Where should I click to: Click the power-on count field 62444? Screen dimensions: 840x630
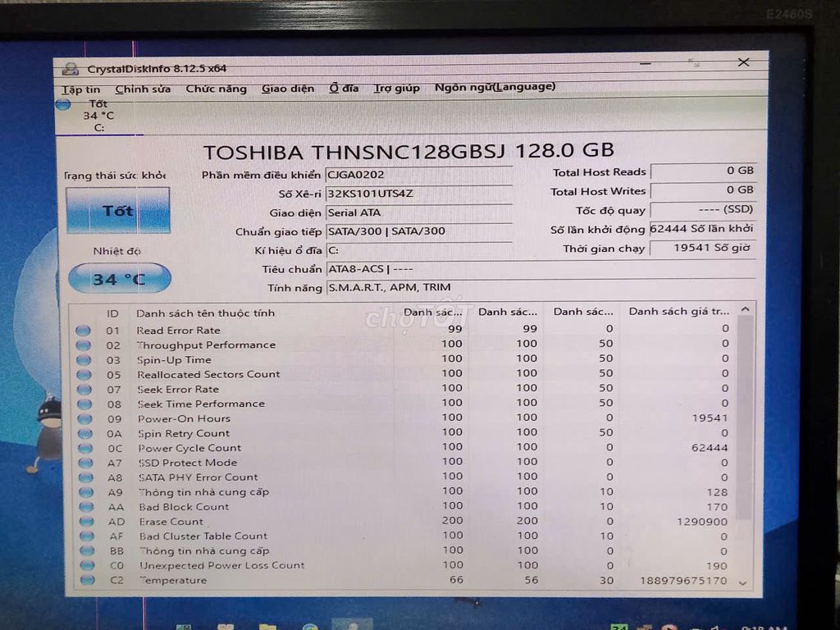703,229
